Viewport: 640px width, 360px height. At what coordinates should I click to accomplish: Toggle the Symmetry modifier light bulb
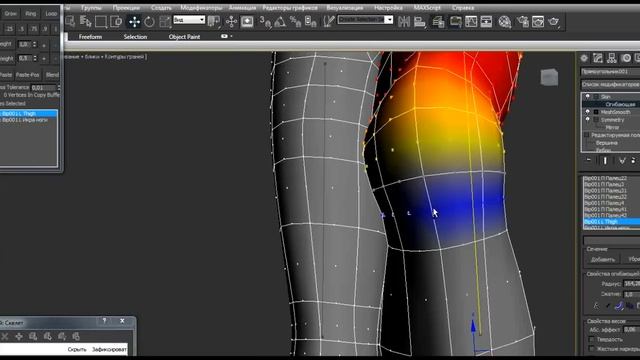587,120
